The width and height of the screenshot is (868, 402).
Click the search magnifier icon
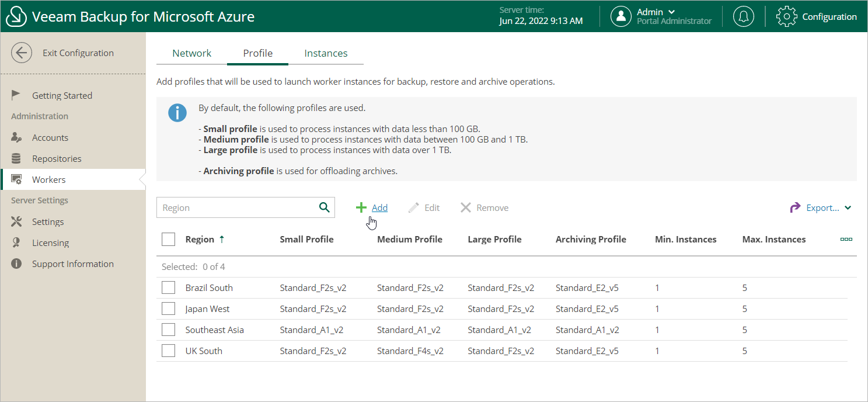(324, 207)
